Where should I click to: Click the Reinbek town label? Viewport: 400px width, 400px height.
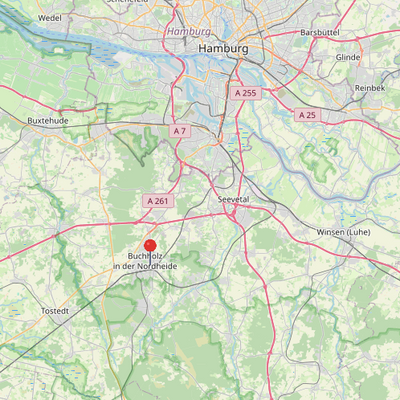tap(370, 88)
